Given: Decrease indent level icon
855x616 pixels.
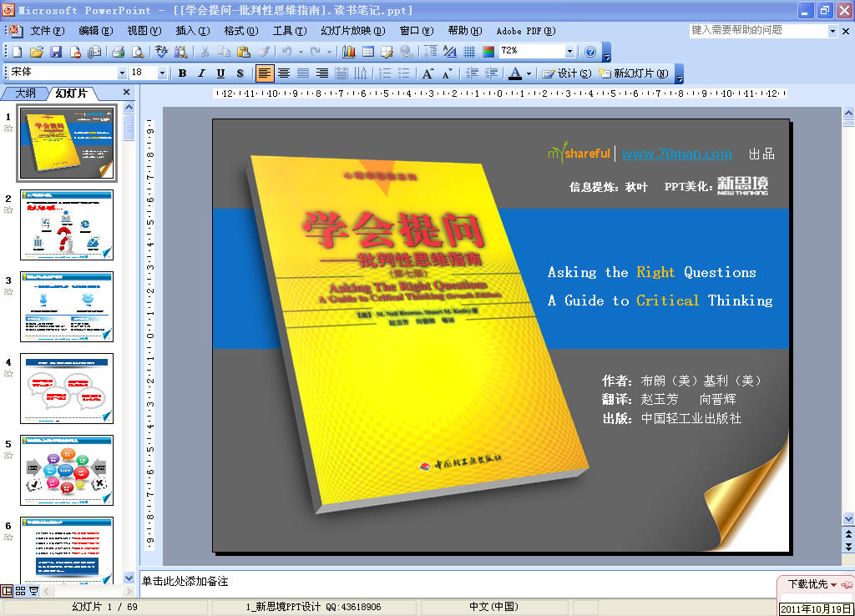Looking at the screenshot, I should 473,73.
